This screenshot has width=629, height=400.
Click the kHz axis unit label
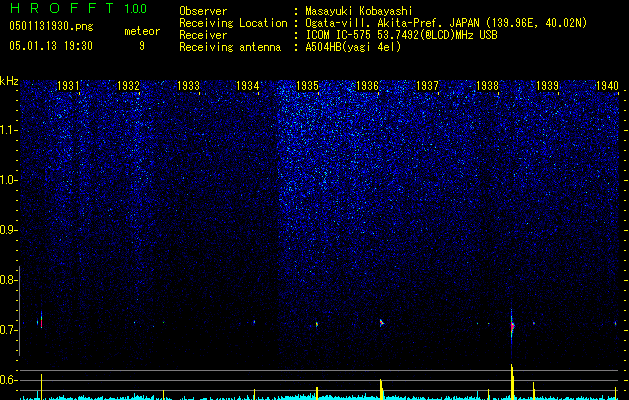[x=9, y=81]
